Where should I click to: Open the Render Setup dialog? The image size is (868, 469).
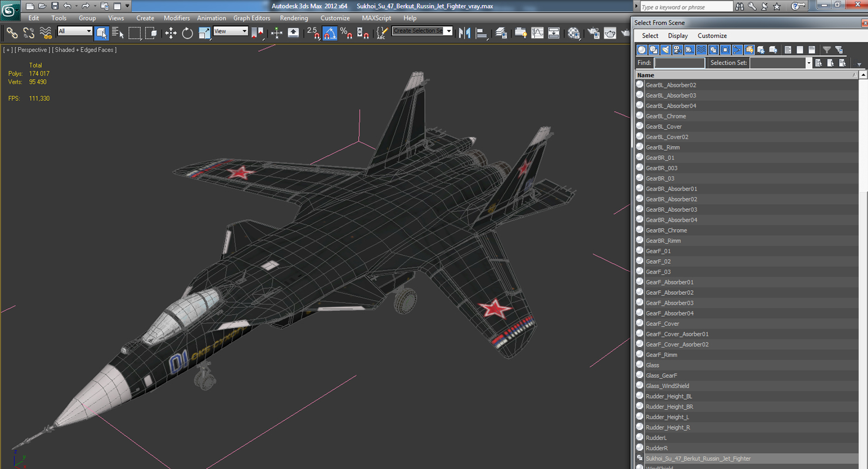[594, 33]
